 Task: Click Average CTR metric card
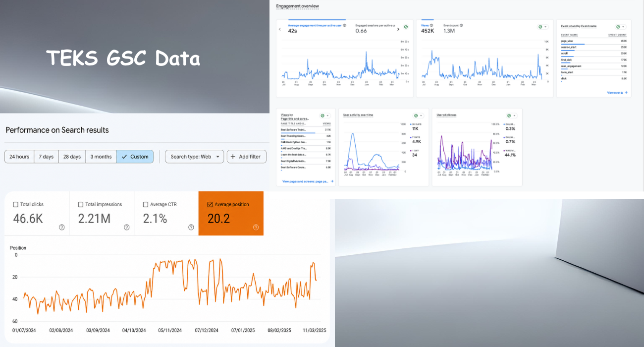coord(166,214)
